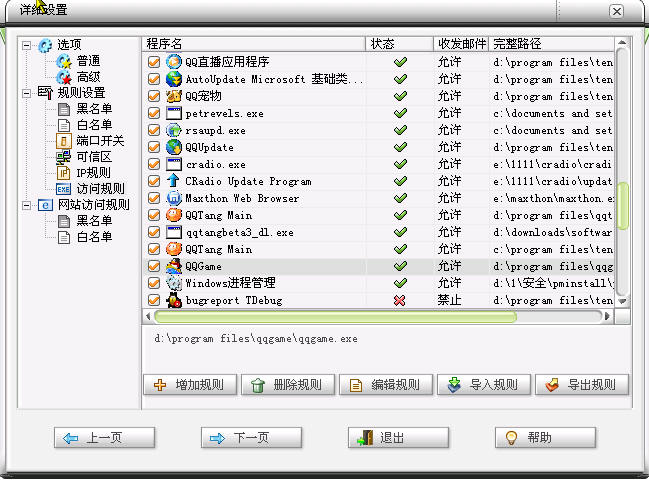
Task: Select the first QQTang Main row text
Action: (219, 215)
